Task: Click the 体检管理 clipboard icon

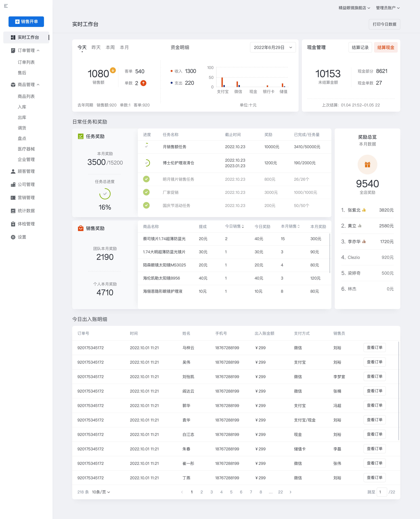Action: coord(13,224)
